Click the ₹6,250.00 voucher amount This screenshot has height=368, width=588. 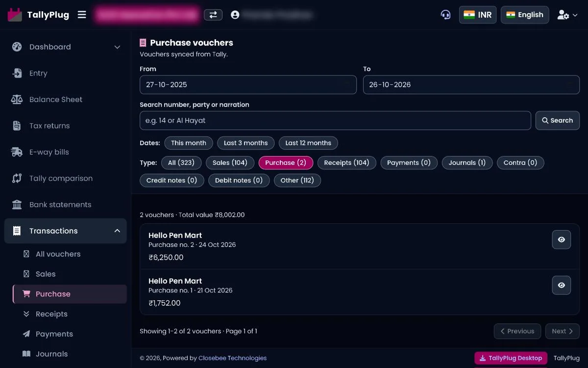tap(166, 258)
